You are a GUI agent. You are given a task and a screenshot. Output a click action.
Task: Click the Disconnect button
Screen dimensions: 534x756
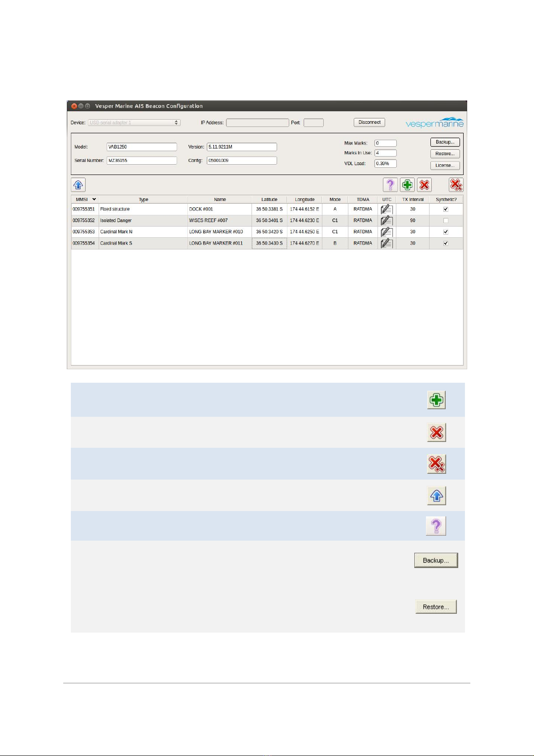click(369, 122)
